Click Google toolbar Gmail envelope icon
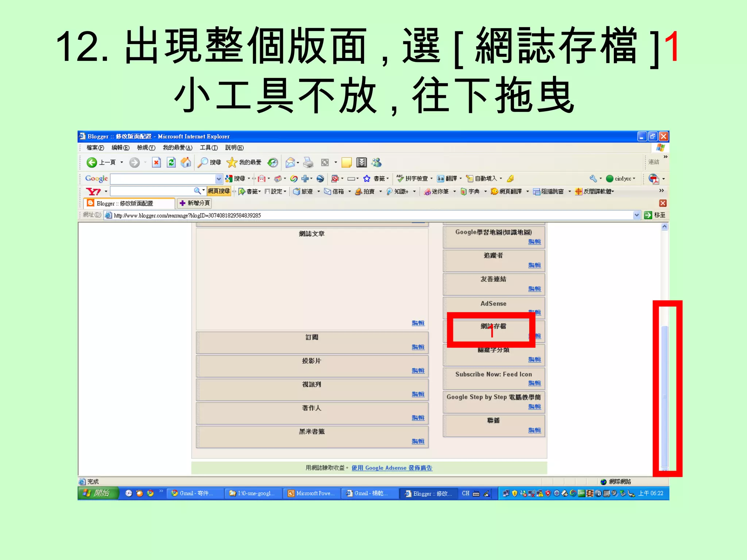 [262, 179]
